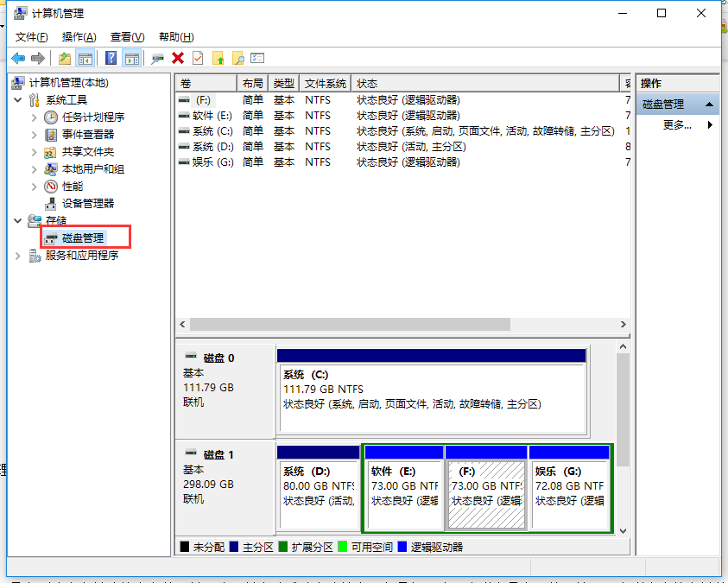Click the Back navigation arrow icon
This screenshot has width=728, height=583.
(19, 58)
